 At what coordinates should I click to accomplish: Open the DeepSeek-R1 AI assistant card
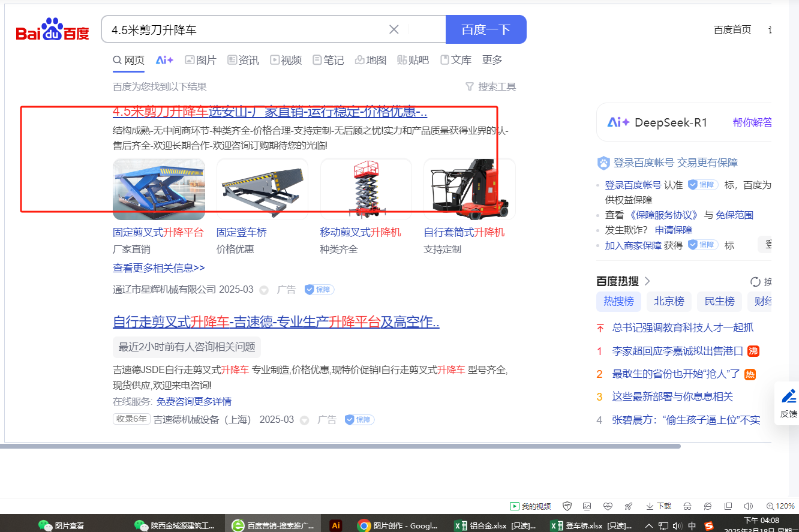pos(684,122)
